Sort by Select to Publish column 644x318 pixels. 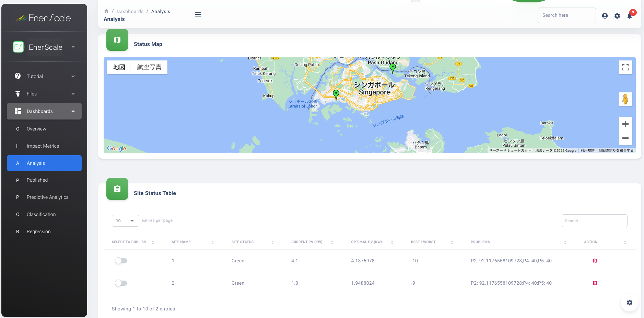tap(153, 242)
